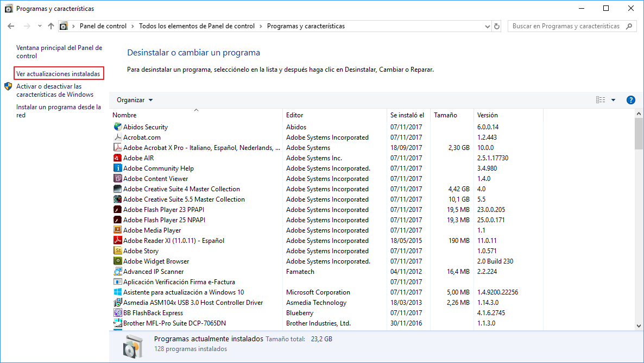Viewport: 644px width, 363px height.
Task: Click the Advanced IP Scanner icon
Action: tap(117, 271)
